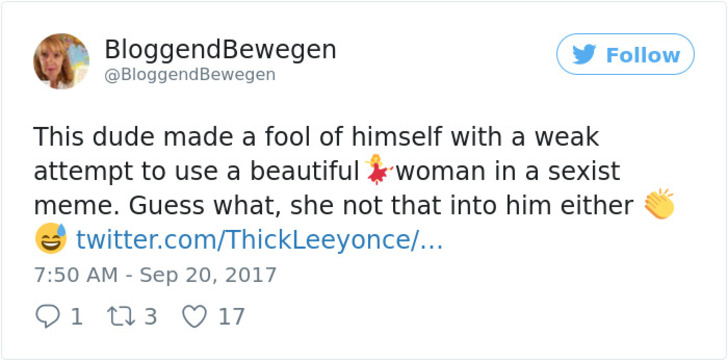Screen dimensions: 728x361
Task: Click the clapping hands emoji
Action: [x=659, y=204]
